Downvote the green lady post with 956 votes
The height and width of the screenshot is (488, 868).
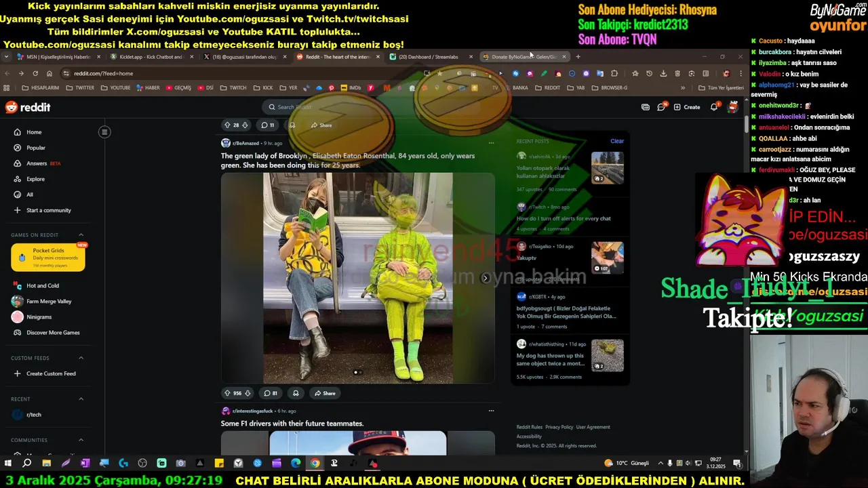click(x=248, y=393)
